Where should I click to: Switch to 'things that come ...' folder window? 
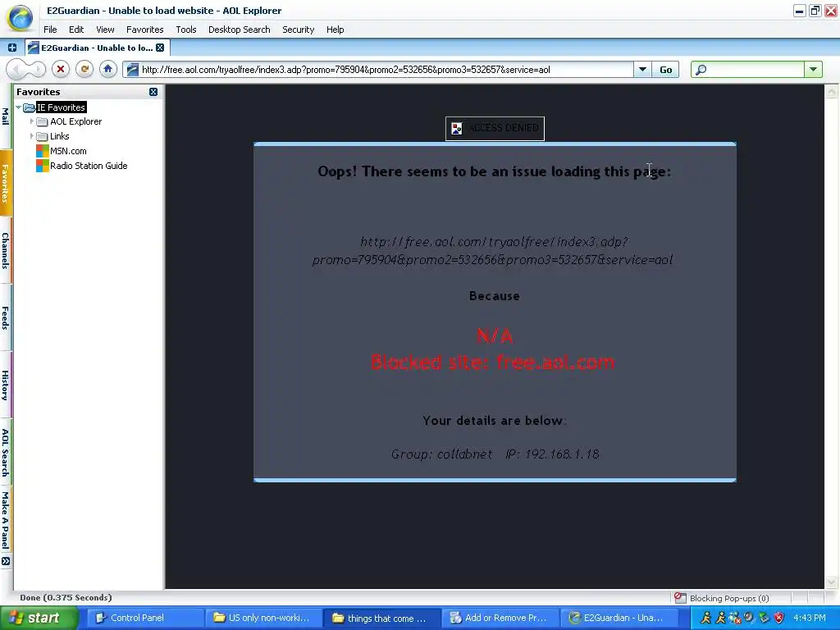pos(381,618)
